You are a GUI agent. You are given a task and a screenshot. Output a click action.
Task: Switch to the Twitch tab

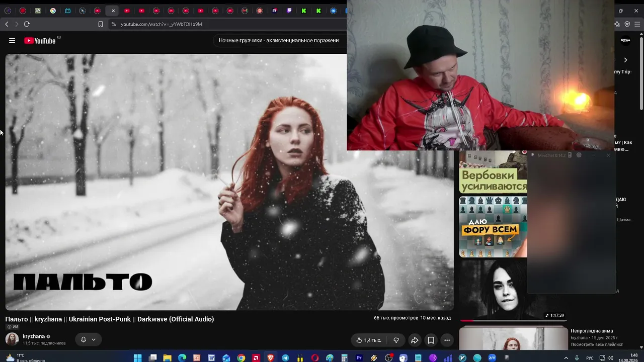tap(289, 11)
